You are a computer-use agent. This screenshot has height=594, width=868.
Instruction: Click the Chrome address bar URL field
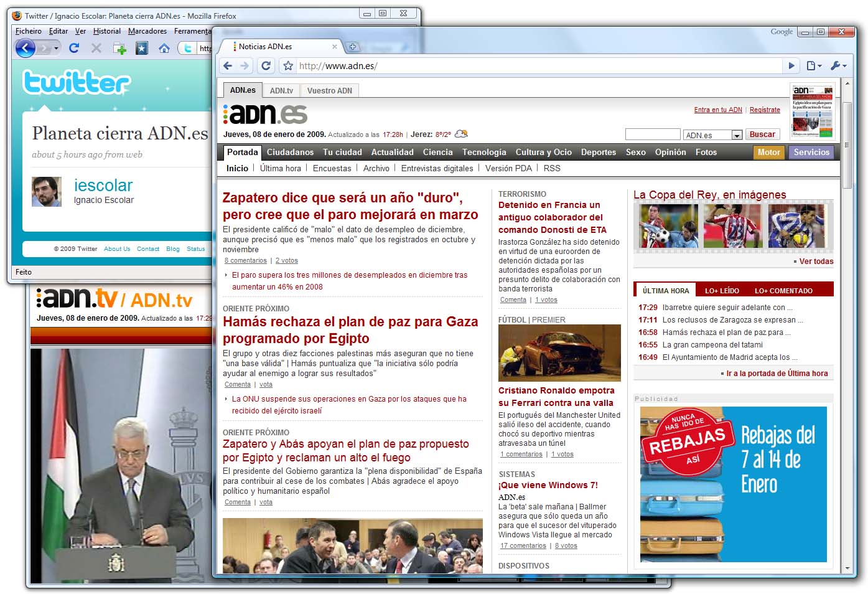click(x=538, y=65)
